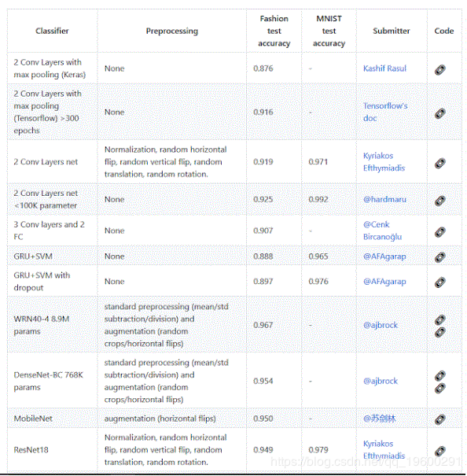Open Tensorflow's doc submitter link

tap(385, 112)
